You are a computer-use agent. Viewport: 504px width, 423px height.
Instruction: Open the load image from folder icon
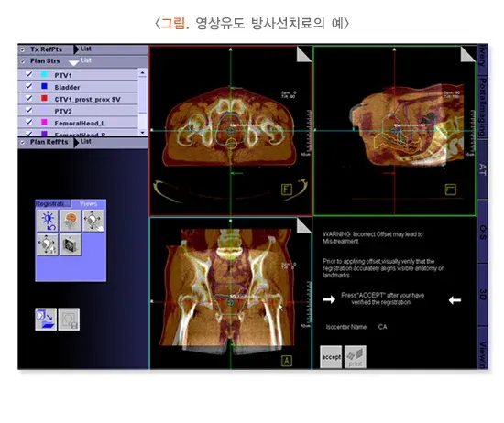[46, 320]
